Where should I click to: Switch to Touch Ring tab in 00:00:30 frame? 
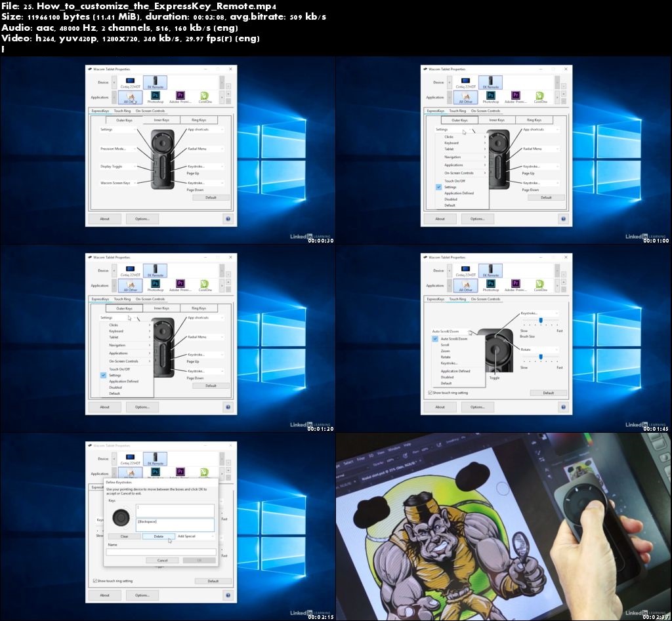[122, 111]
